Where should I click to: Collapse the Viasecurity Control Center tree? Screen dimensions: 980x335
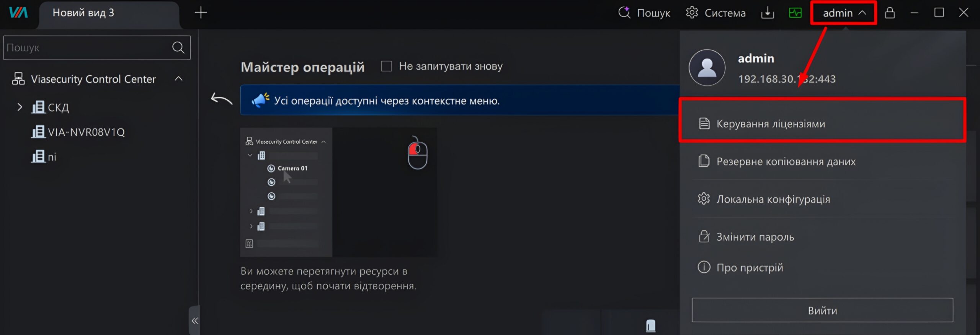point(178,79)
